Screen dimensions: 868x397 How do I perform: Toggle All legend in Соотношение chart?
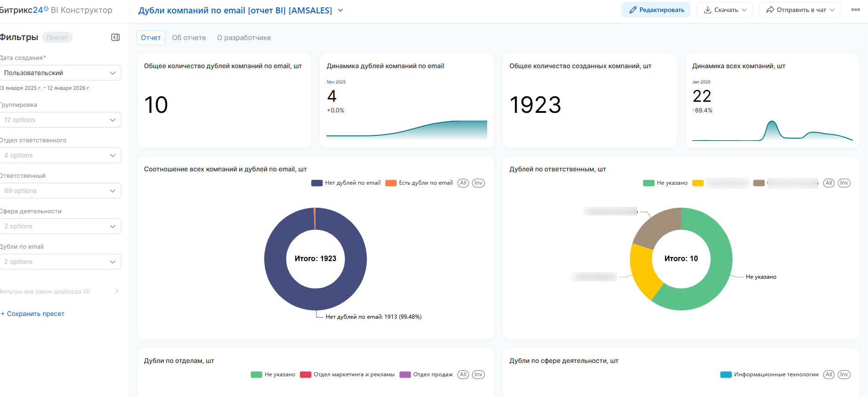tap(463, 183)
